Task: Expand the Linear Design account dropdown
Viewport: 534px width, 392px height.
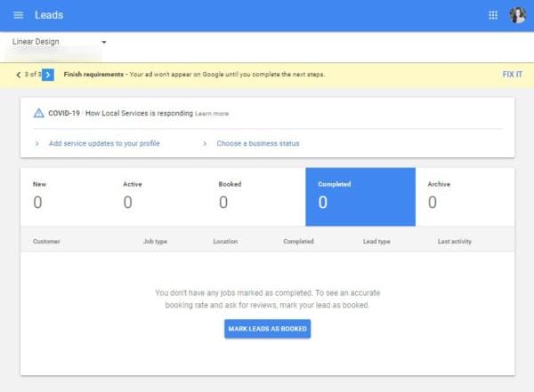Action: point(104,42)
